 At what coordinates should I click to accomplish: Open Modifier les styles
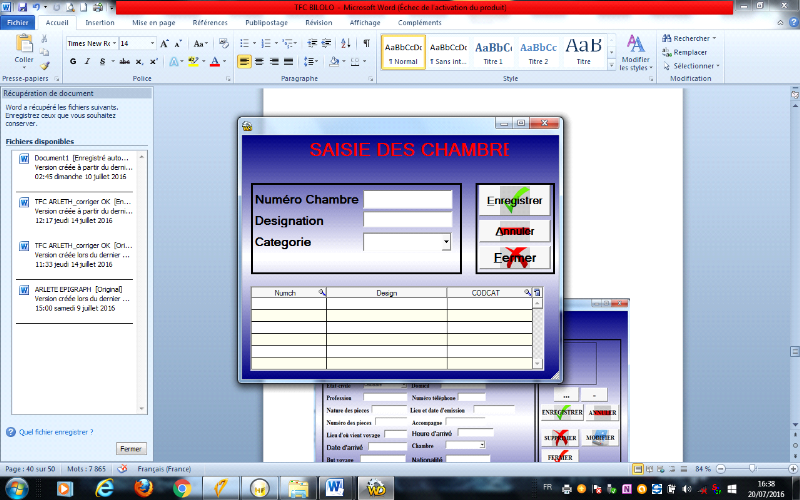click(x=635, y=53)
